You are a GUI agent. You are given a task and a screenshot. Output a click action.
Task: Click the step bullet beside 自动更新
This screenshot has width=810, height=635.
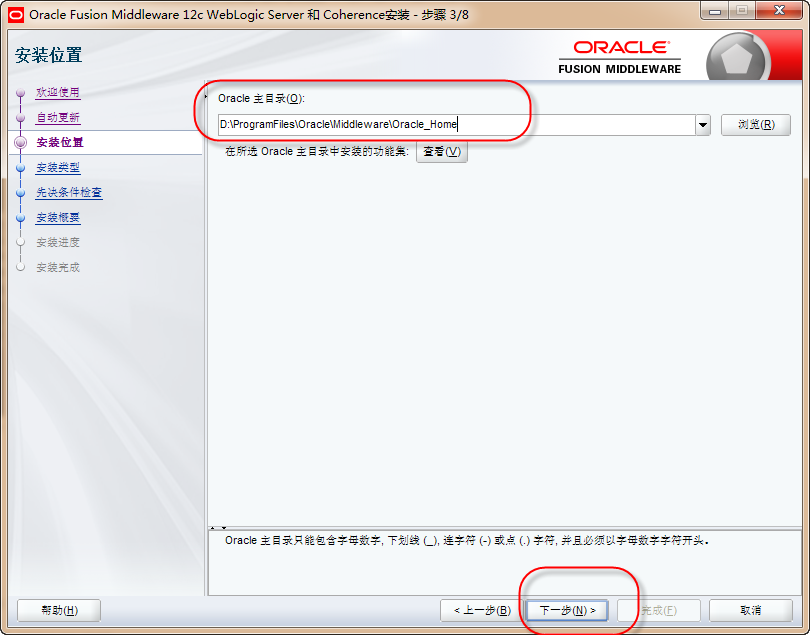[21, 118]
